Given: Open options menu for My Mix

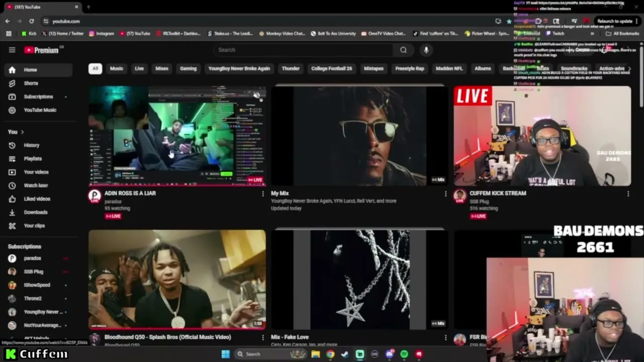Looking at the screenshot, I should coord(445,194).
